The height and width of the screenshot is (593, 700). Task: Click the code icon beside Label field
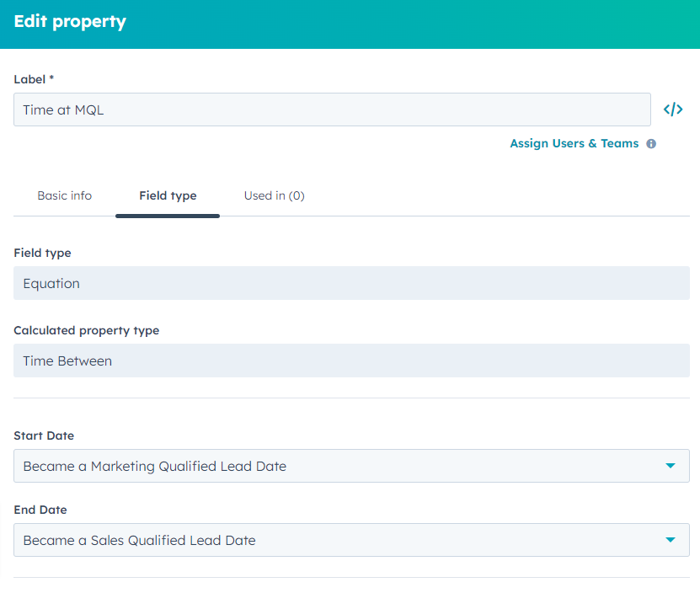pyautogui.click(x=672, y=110)
